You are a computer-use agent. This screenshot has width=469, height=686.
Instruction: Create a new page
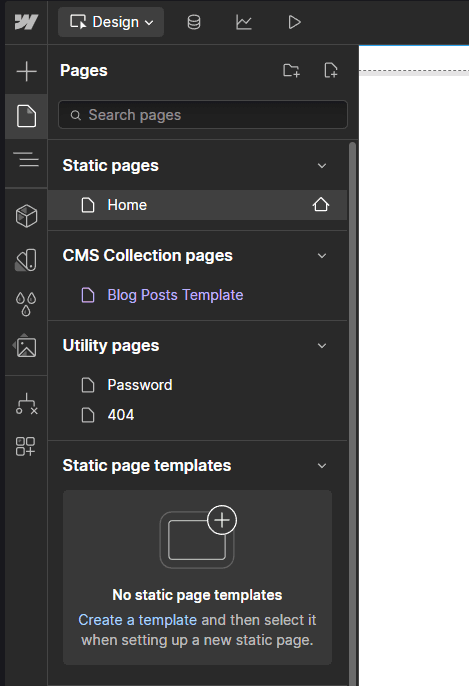pos(331,70)
